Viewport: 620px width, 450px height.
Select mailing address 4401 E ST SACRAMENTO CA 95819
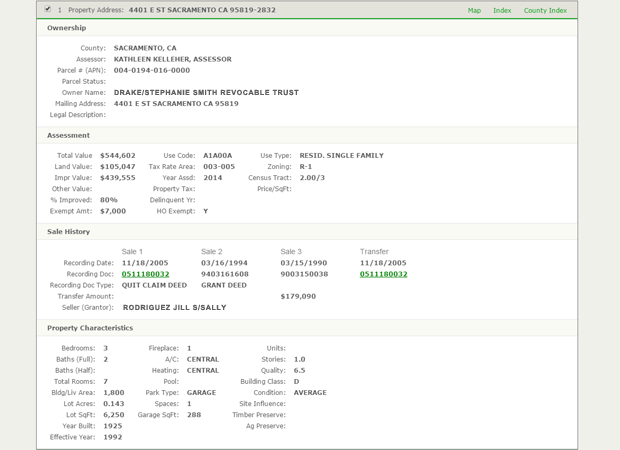click(176, 103)
